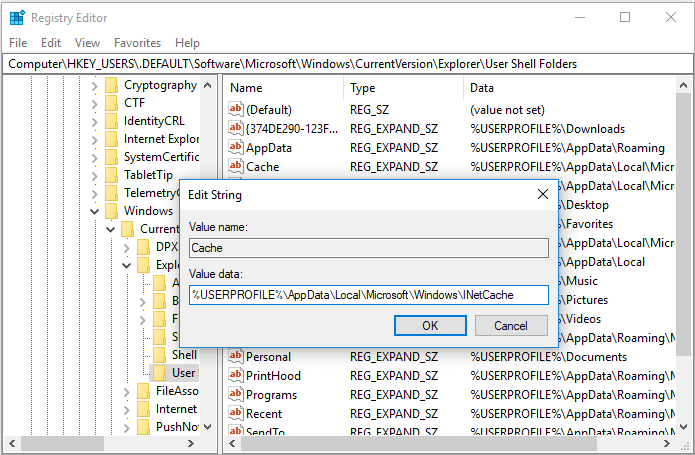Close the Edit String dialog with X

coord(543,194)
